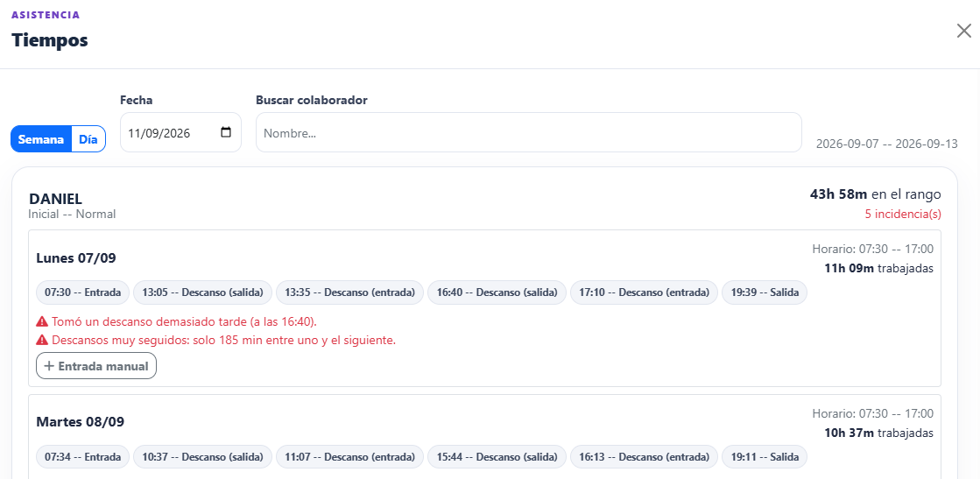980x479 pixels.
Task: Select Monday's 07:30 Entrada chip
Action: coord(82,292)
